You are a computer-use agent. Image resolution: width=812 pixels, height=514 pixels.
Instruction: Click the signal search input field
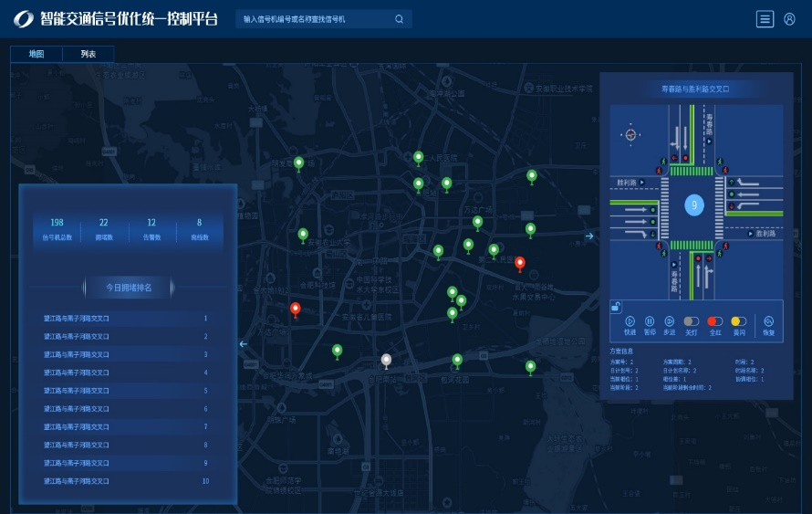pyautogui.click(x=315, y=19)
